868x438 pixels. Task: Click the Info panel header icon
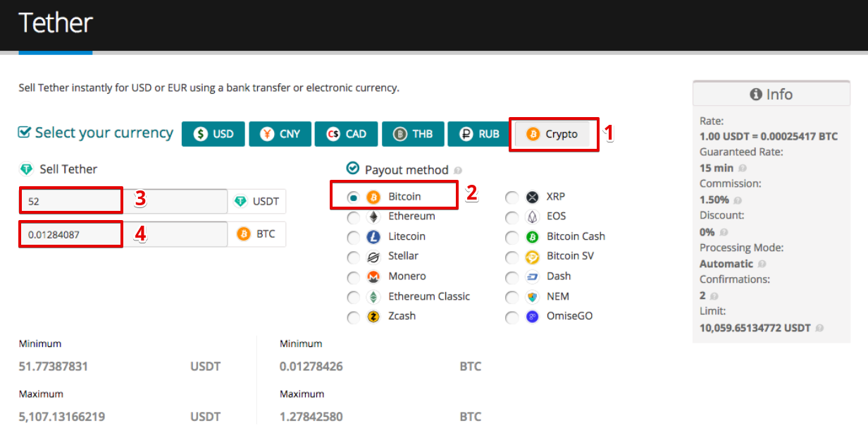click(x=756, y=95)
